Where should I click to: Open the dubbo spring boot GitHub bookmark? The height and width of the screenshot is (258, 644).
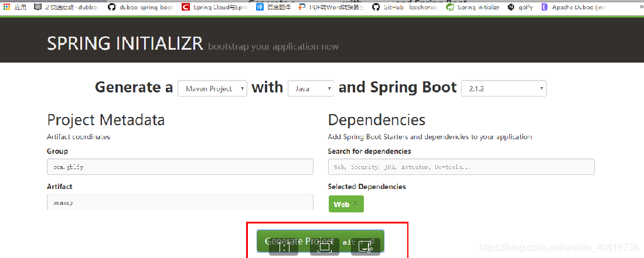tap(140, 7)
